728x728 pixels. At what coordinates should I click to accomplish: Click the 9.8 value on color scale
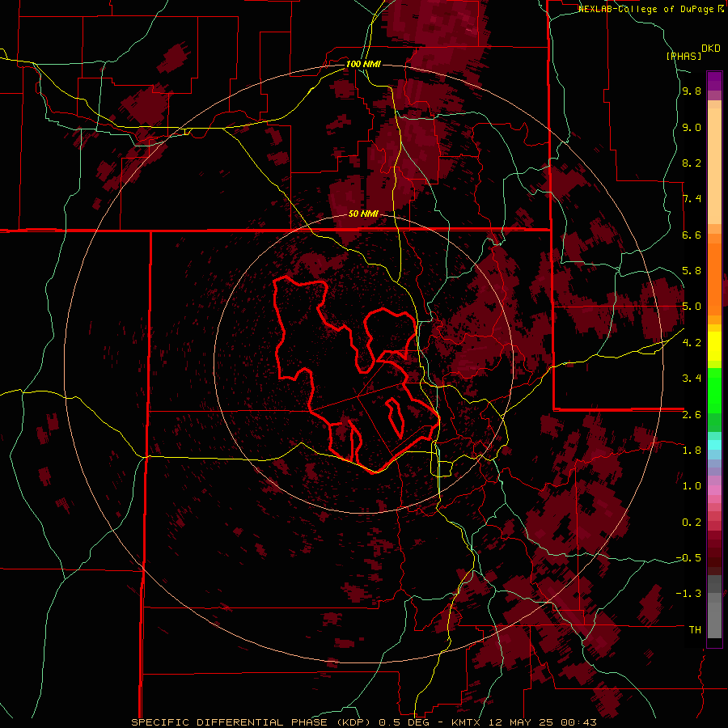click(692, 91)
